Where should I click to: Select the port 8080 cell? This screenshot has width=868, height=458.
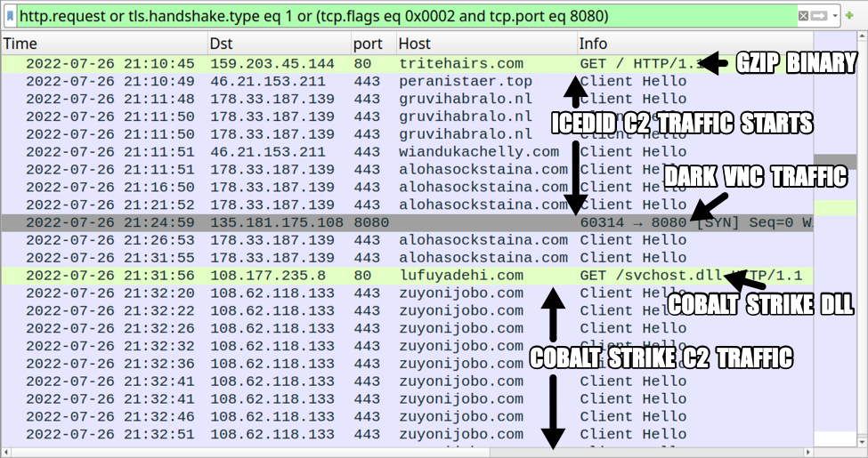pos(371,223)
